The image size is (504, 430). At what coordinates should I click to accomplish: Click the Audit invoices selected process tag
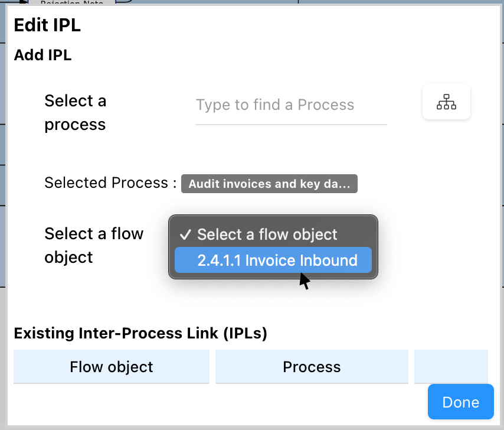[269, 184]
